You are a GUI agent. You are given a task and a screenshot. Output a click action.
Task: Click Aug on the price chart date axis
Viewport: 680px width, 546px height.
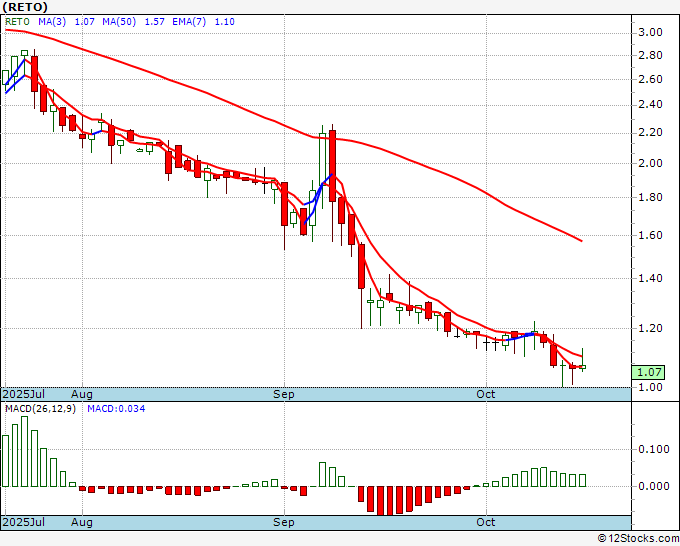(x=82, y=394)
